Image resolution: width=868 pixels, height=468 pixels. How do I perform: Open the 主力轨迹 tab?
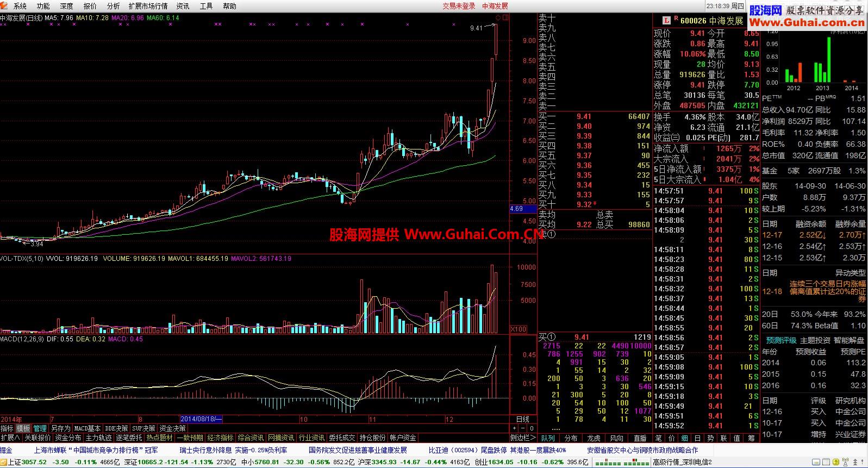tap(98, 438)
